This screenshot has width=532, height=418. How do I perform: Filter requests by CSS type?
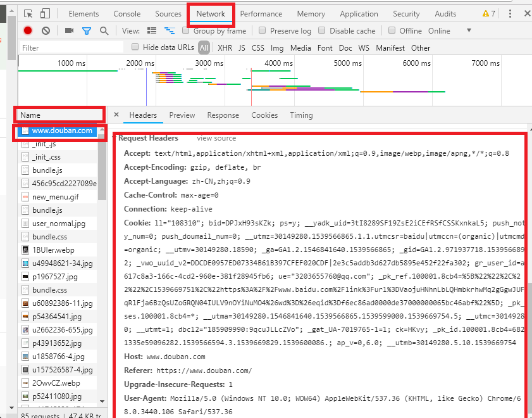258,48
